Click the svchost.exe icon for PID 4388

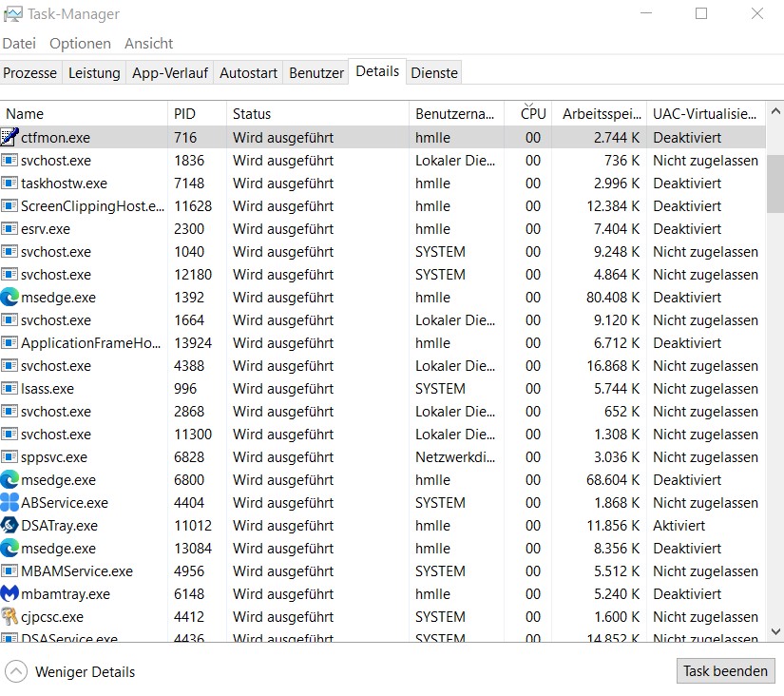pyautogui.click(x=10, y=366)
